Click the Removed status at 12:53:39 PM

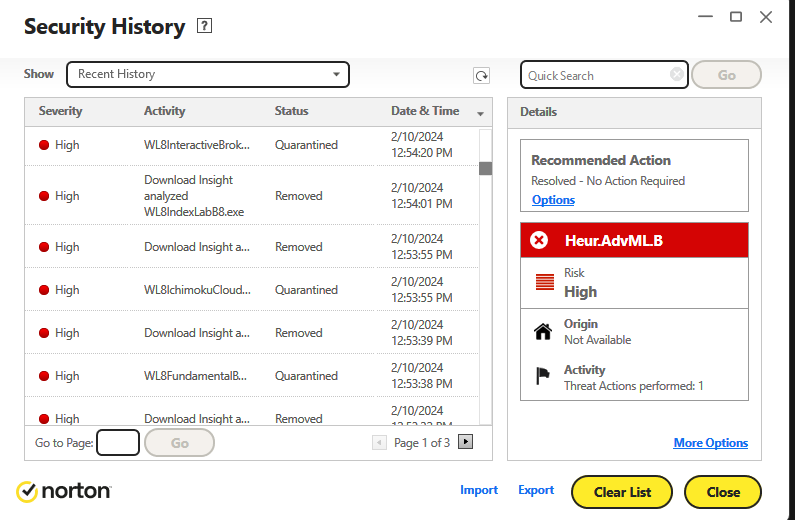pyautogui.click(x=299, y=333)
